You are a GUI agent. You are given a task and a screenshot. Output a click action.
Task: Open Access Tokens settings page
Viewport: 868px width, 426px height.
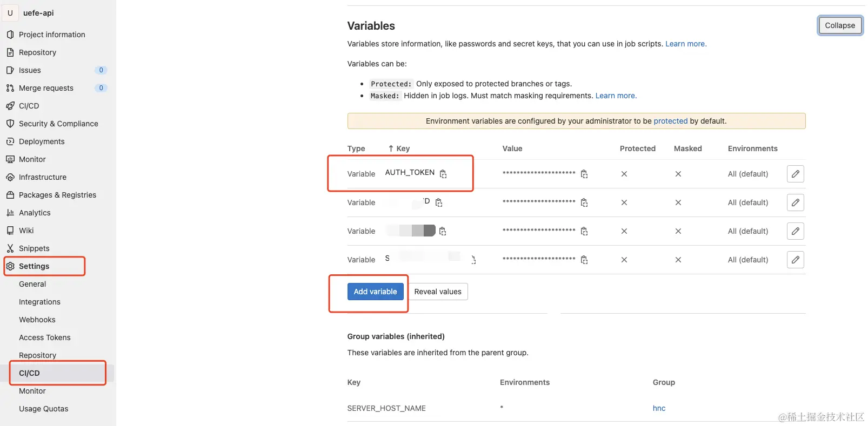point(45,337)
